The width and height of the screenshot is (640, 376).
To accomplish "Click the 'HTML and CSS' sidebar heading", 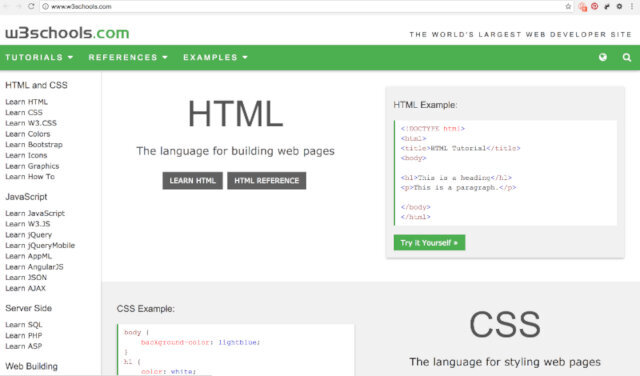I will pyautogui.click(x=36, y=85).
